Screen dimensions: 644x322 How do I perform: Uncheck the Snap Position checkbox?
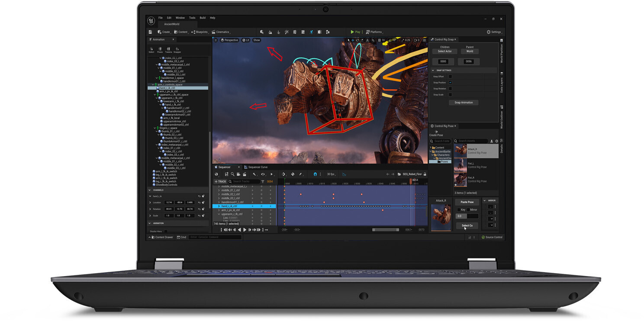click(450, 83)
